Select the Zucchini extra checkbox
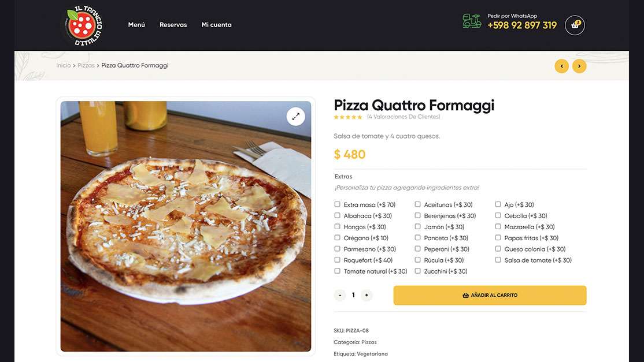This screenshot has height=362, width=644. coord(417,271)
